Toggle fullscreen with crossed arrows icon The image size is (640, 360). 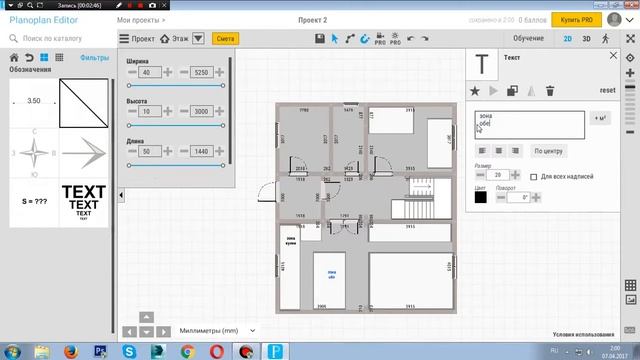631,38
